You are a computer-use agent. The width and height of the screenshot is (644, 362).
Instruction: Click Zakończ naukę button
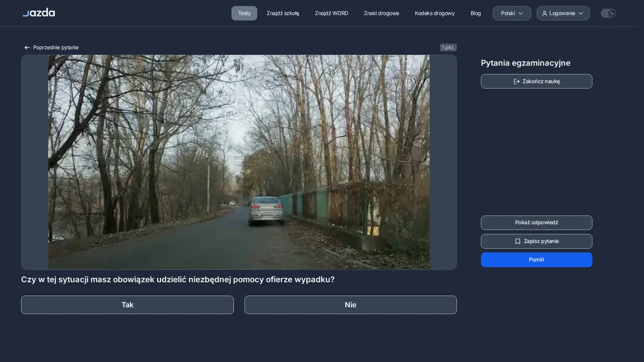537,82
